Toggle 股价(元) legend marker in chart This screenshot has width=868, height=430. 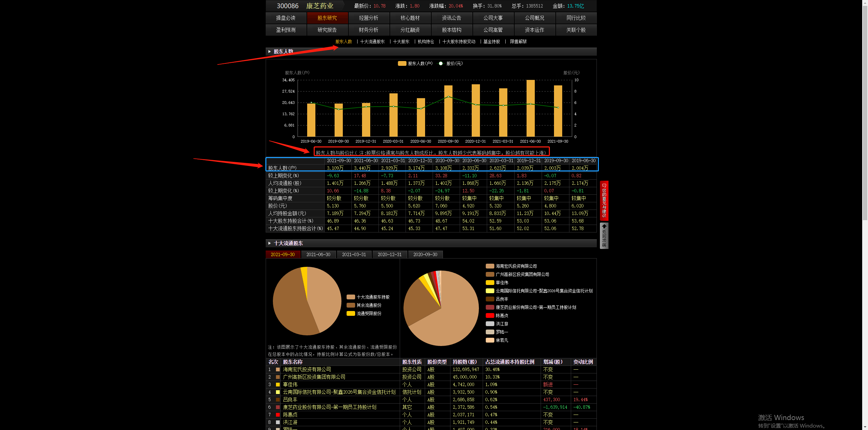(441, 63)
